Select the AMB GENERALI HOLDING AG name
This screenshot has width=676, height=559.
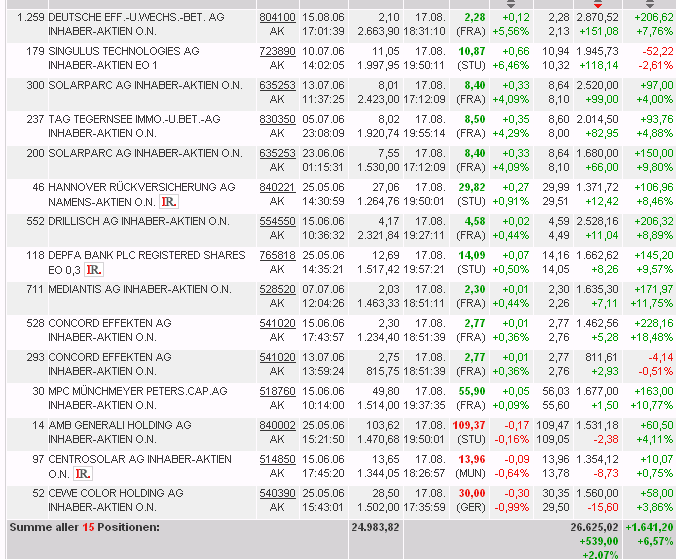point(120,426)
